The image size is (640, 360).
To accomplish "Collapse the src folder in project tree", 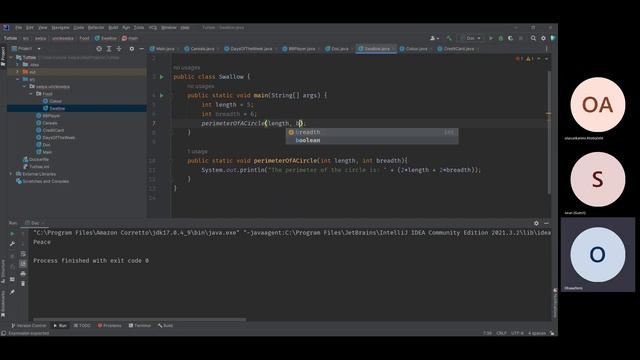I will click(18, 79).
